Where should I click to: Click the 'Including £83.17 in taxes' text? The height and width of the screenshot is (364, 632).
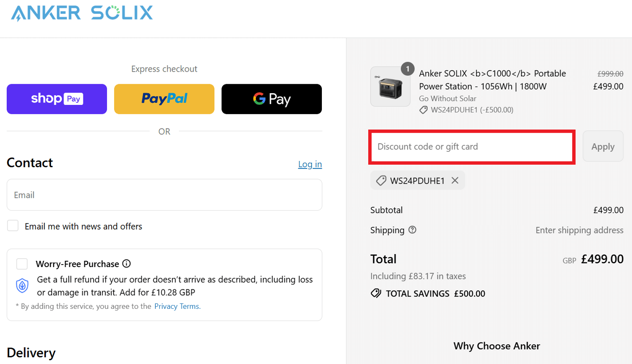tap(418, 276)
